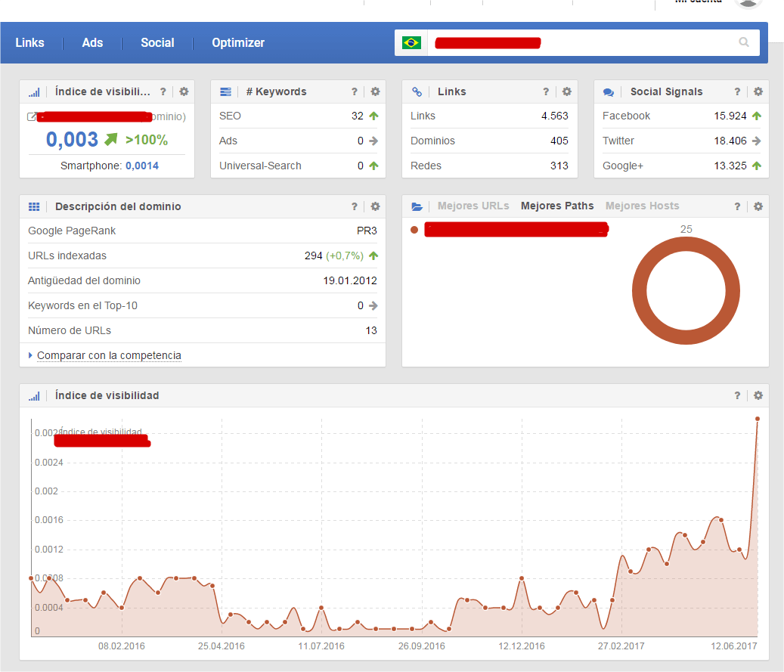The image size is (784, 672).
Task: Show help for # Keywords widget
Action: pyautogui.click(x=355, y=91)
